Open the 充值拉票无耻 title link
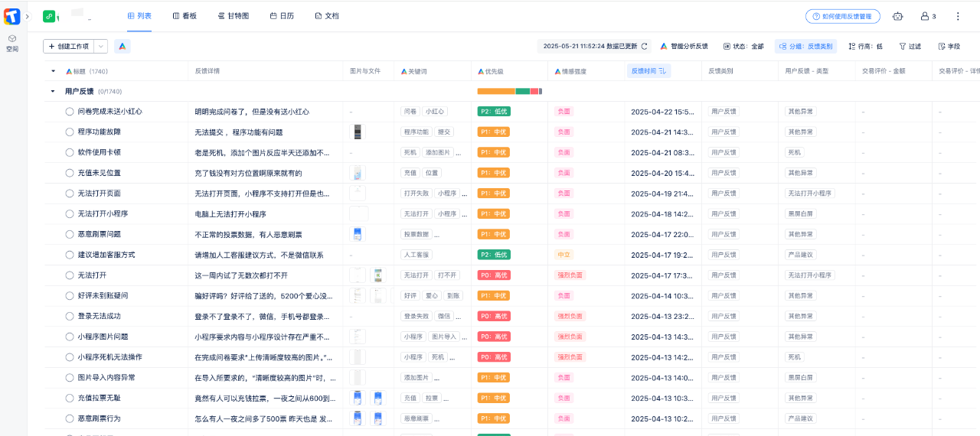The image size is (980, 436). click(x=99, y=398)
